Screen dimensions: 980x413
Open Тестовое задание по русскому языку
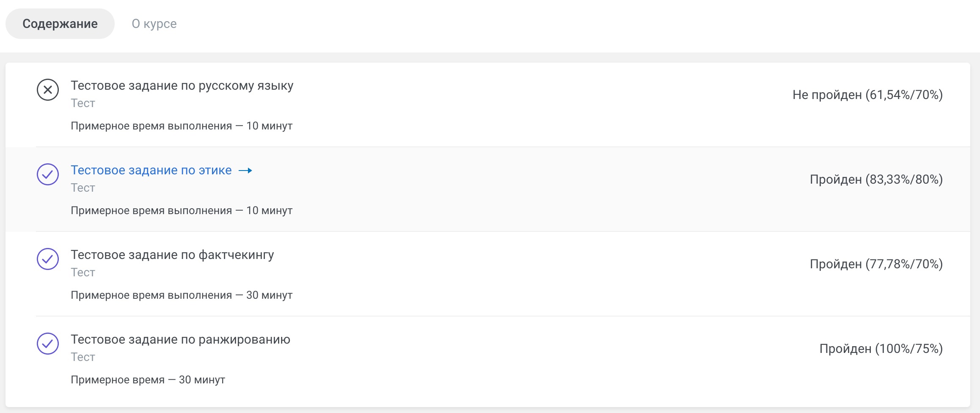pyautogui.click(x=182, y=85)
